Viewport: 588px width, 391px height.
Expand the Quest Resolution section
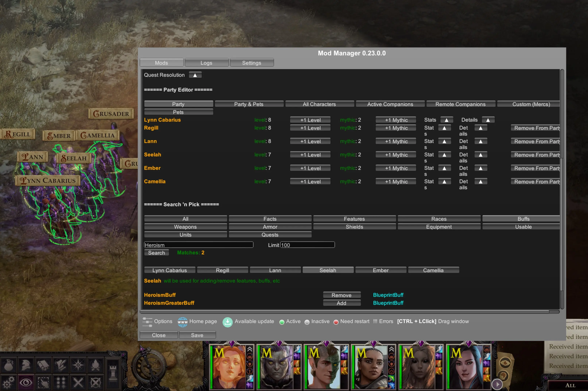tap(195, 75)
